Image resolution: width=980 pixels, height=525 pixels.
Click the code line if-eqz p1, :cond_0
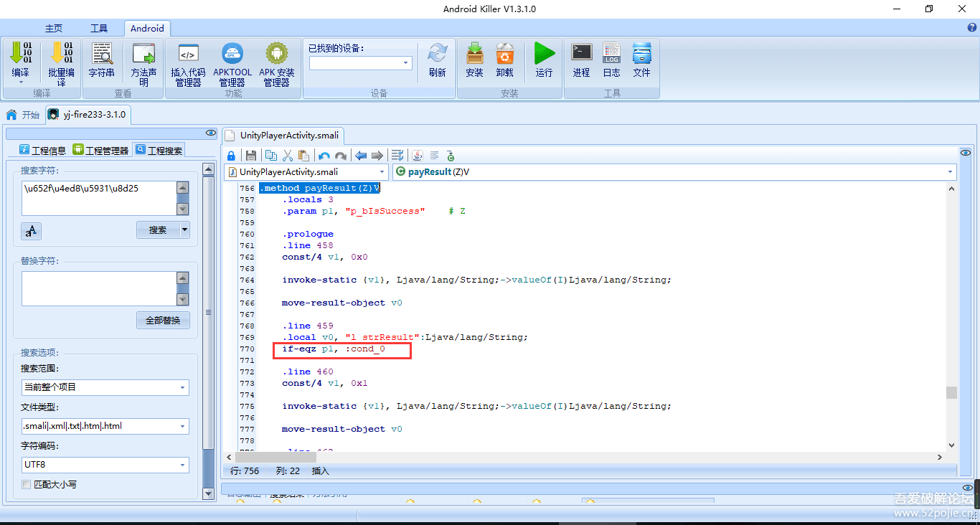pyautogui.click(x=333, y=349)
